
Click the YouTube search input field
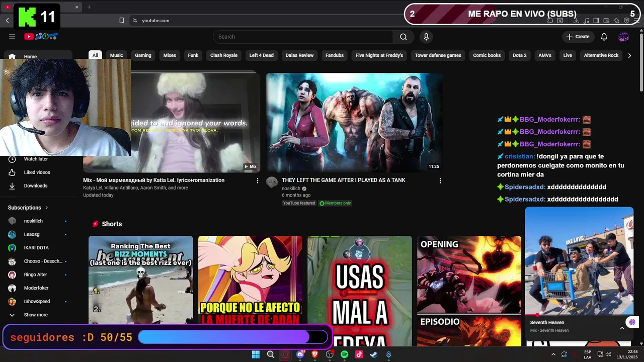[x=303, y=37]
